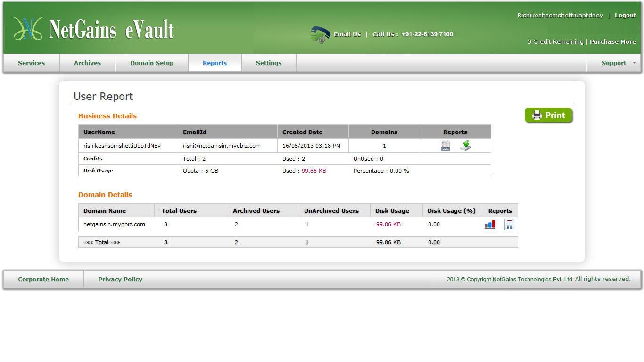Click the EmailId column header

pyautogui.click(x=195, y=132)
